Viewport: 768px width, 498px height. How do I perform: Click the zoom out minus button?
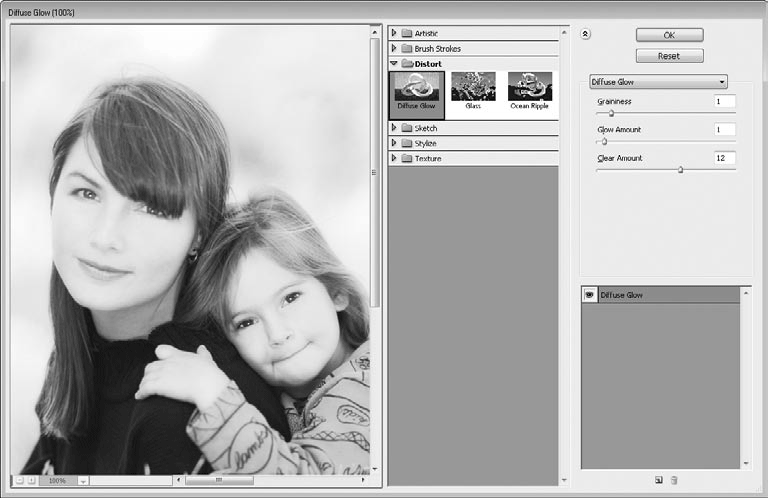[x=20, y=481]
